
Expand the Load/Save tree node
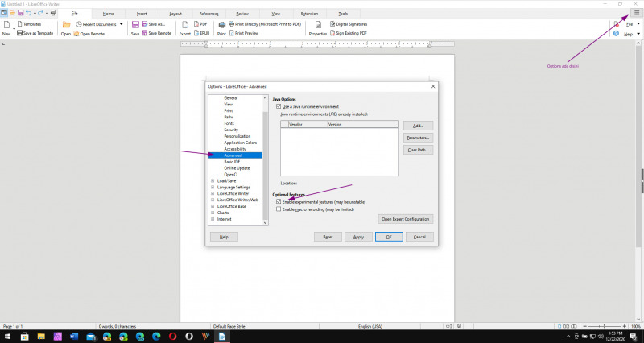pos(213,181)
